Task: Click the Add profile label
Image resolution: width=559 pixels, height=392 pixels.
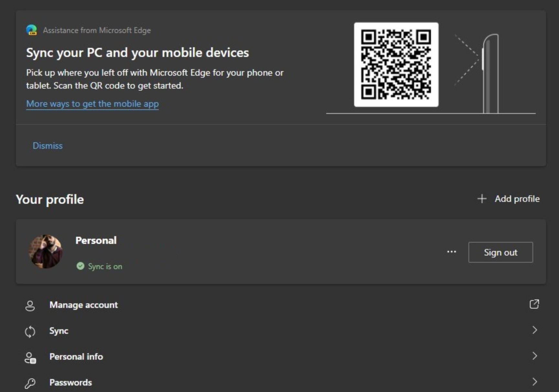Action: (x=517, y=199)
